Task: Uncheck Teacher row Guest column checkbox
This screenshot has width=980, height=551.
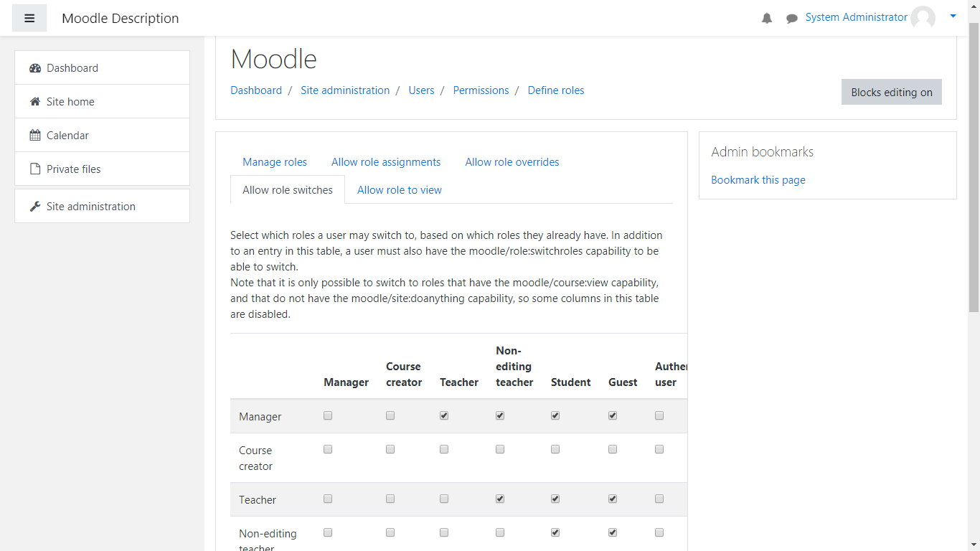Action: (613, 499)
